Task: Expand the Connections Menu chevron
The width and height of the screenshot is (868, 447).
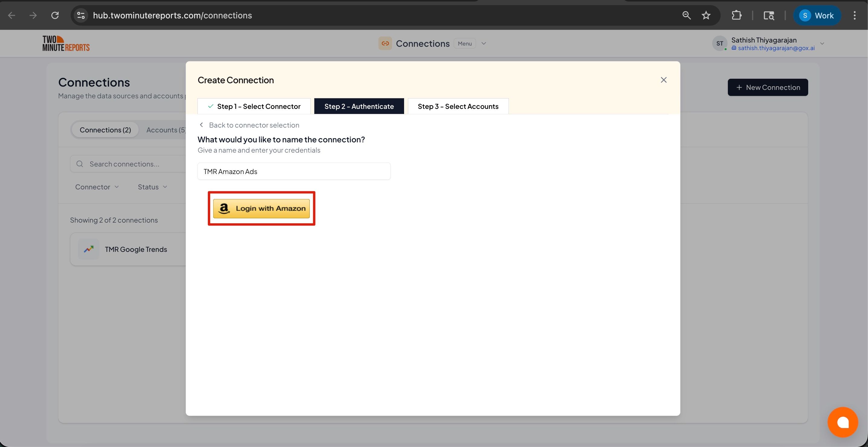Action: coord(484,43)
